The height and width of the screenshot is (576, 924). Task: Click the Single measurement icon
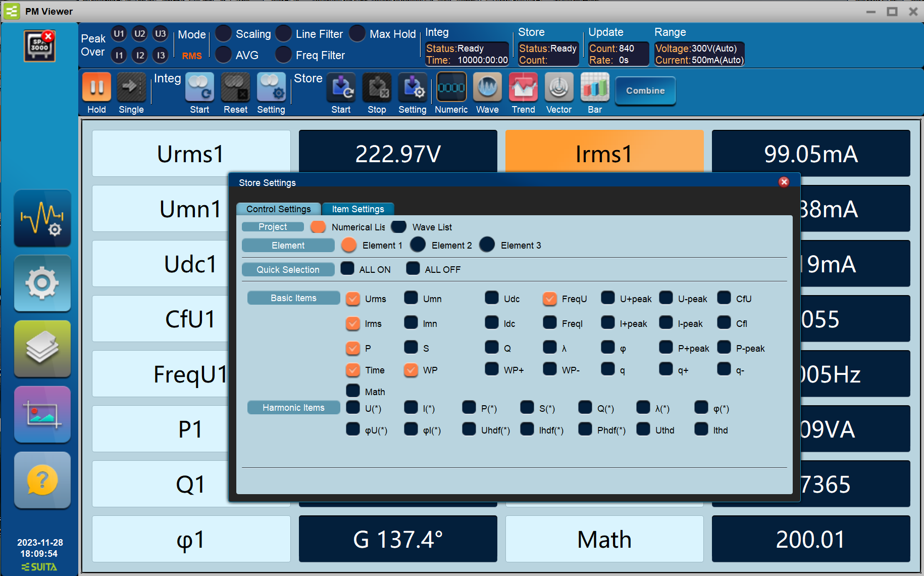(x=131, y=88)
